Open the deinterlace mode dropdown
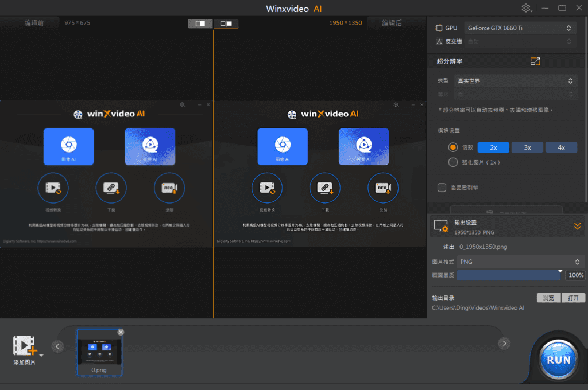The height and width of the screenshot is (390, 588). point(519,41)
